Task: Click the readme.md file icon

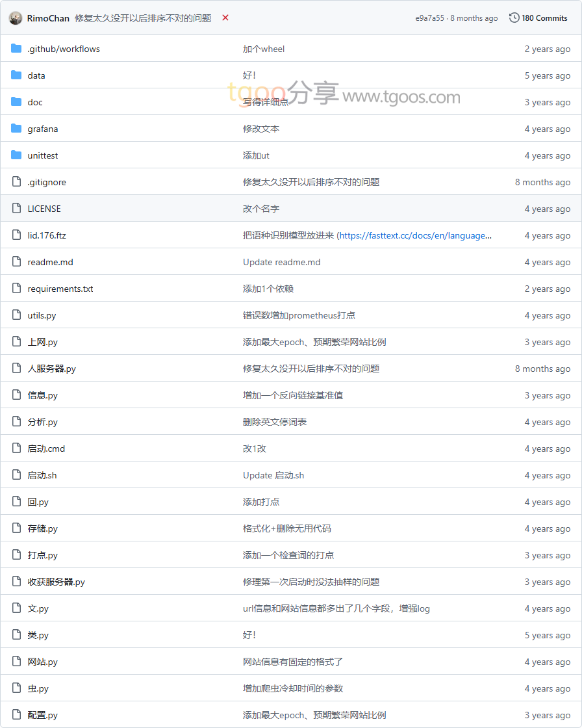Action: tap(16, 262)
